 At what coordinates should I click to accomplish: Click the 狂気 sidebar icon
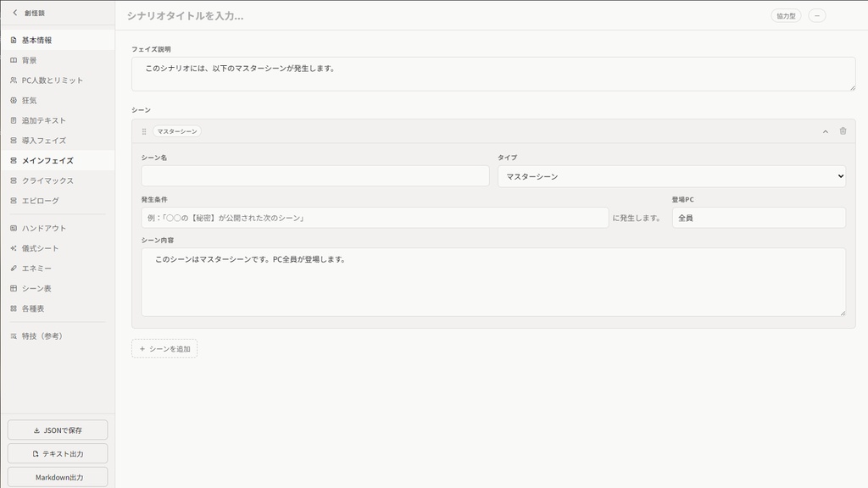[x=14, y=100]
